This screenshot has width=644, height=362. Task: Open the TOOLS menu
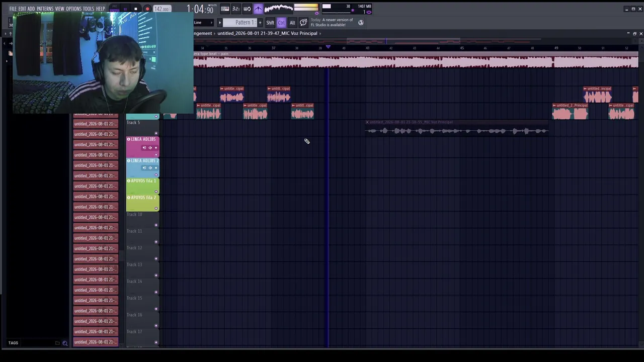89,9
